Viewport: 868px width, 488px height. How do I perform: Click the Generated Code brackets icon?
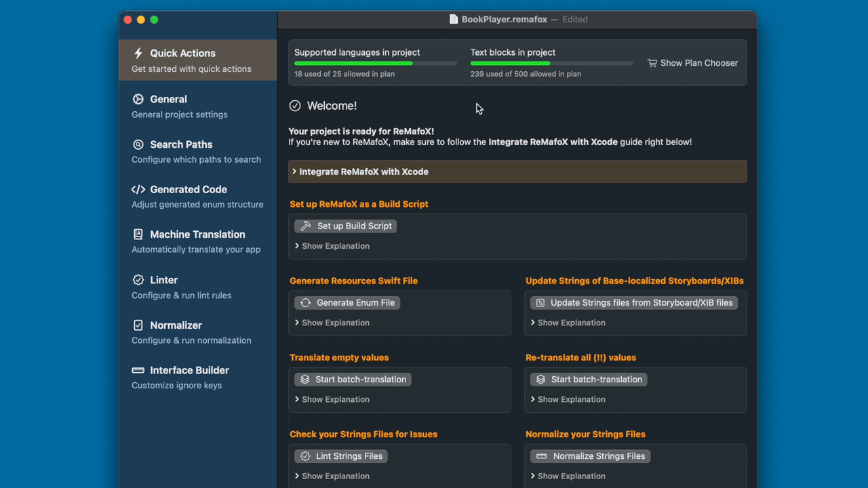tap(138, 190)
